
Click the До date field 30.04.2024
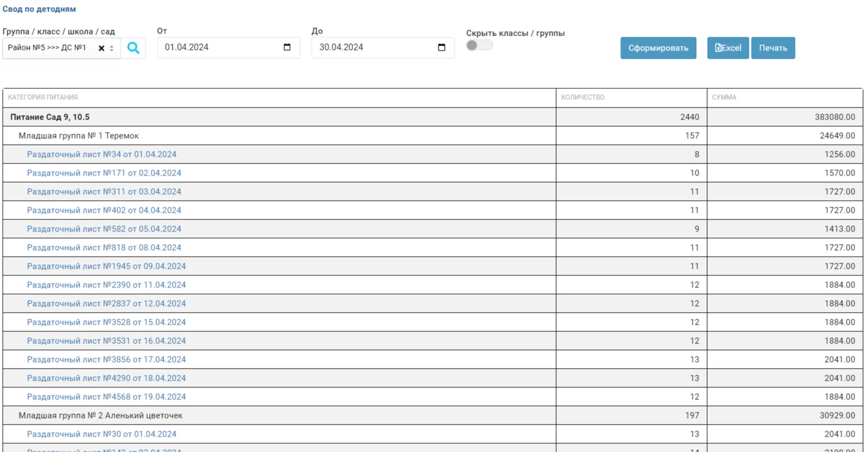[383, 47]
